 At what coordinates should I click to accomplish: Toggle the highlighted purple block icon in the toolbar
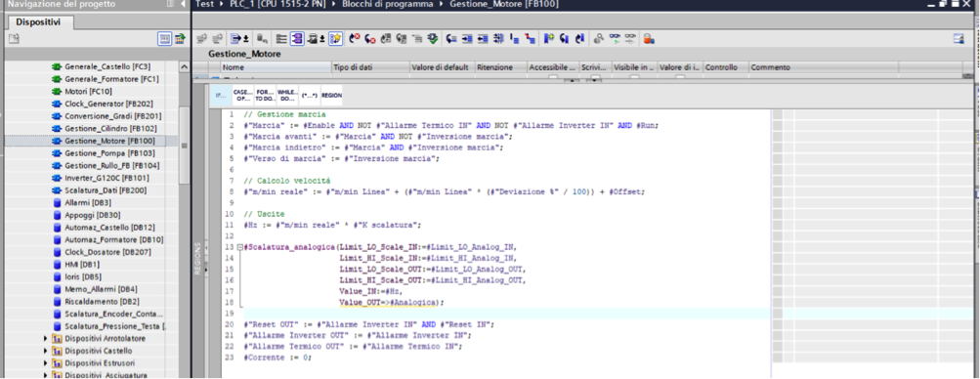pyautogui.click(x=297, y=39)
